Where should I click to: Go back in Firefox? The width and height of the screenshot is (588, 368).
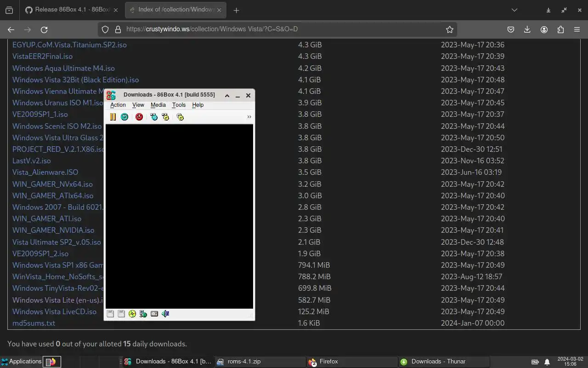[11, 29]
